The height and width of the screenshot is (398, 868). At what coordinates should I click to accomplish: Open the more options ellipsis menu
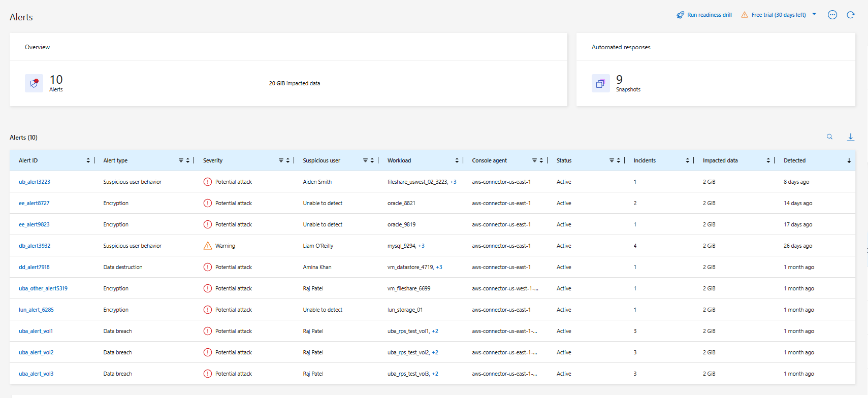(832, 15)
